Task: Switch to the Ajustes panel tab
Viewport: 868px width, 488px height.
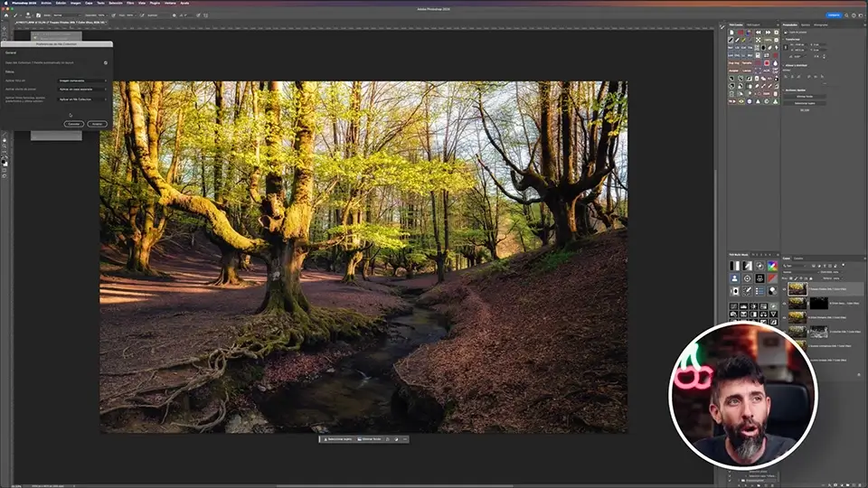Action: pos(806,25)
